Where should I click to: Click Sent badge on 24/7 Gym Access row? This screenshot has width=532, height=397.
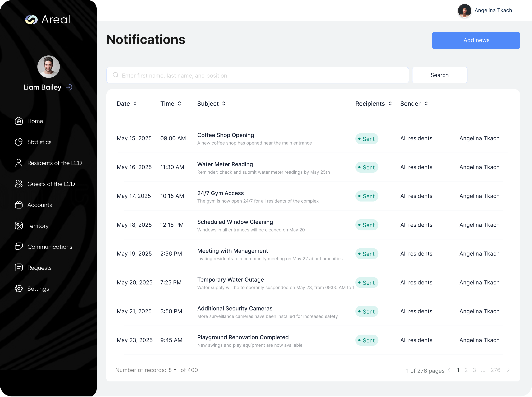(x=367, y=196)
